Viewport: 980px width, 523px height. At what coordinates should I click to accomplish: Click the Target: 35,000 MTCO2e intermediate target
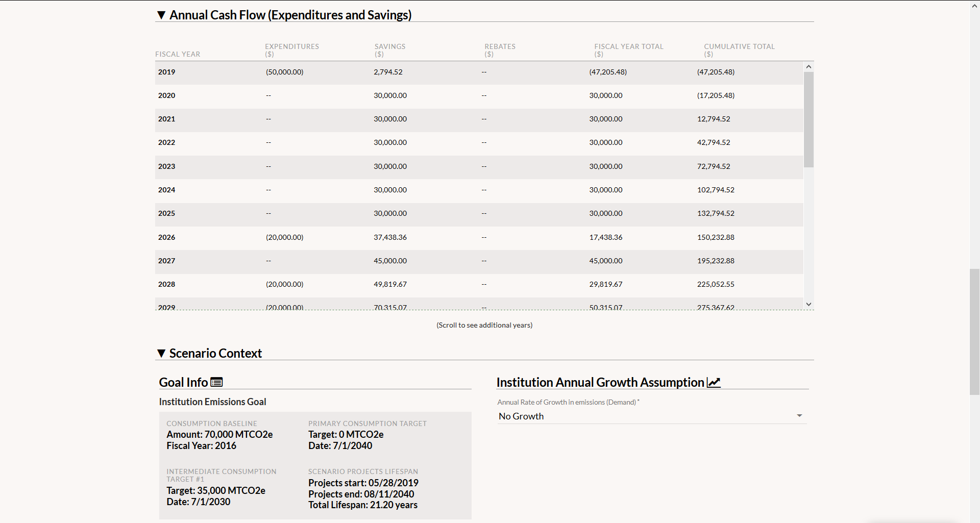pos(215,490)
